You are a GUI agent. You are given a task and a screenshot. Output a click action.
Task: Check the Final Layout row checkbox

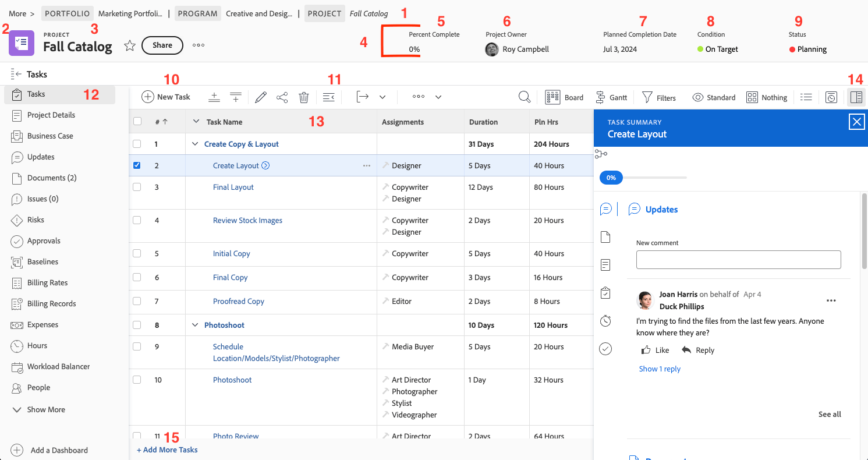click(137, 187)
